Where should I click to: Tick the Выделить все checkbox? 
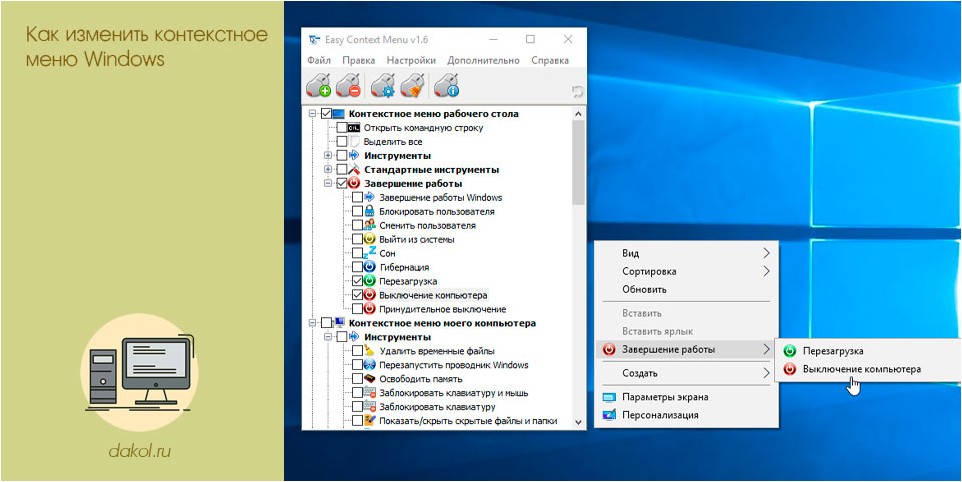342,142
